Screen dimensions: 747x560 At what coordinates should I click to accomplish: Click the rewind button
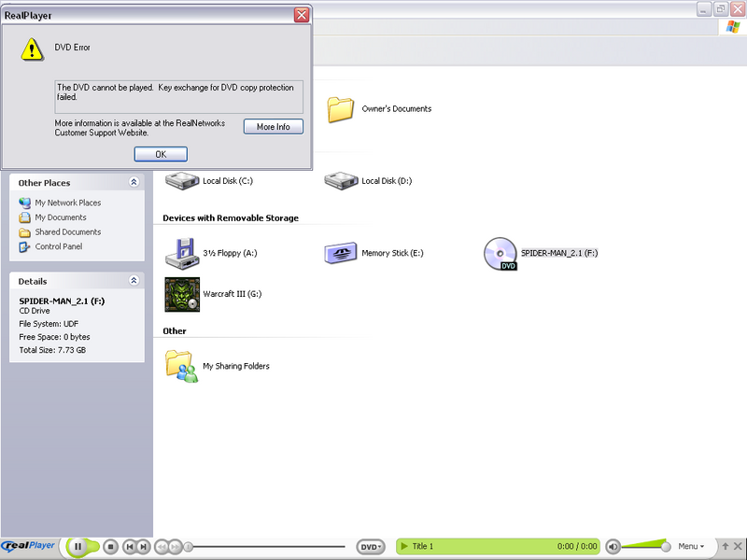coord(162,547)
